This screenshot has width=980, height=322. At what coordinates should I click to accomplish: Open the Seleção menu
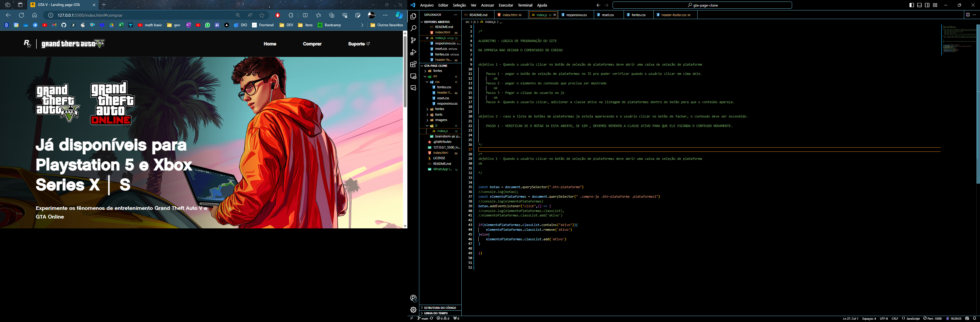coord(459,5)
